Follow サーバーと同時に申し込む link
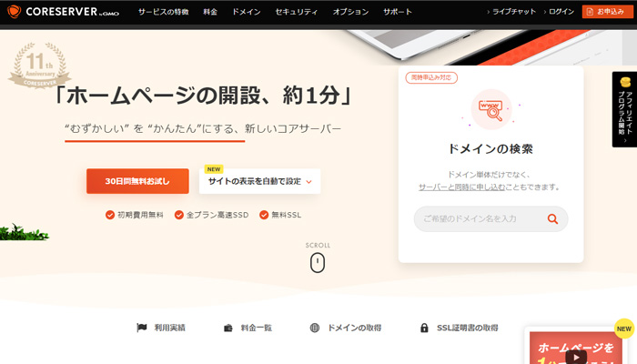Image resolution: width=637 pixels, height=364 pixels. tap(461, 187)
